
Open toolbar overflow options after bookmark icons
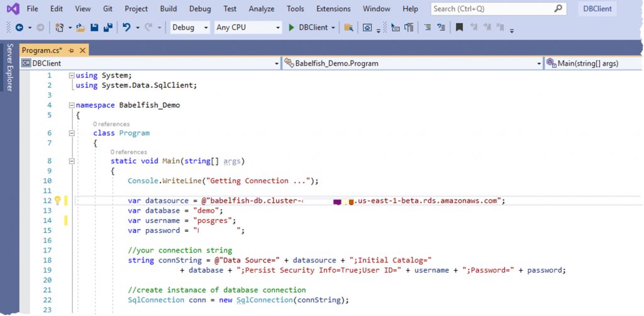pyautogui.click(x=512, y=30)
